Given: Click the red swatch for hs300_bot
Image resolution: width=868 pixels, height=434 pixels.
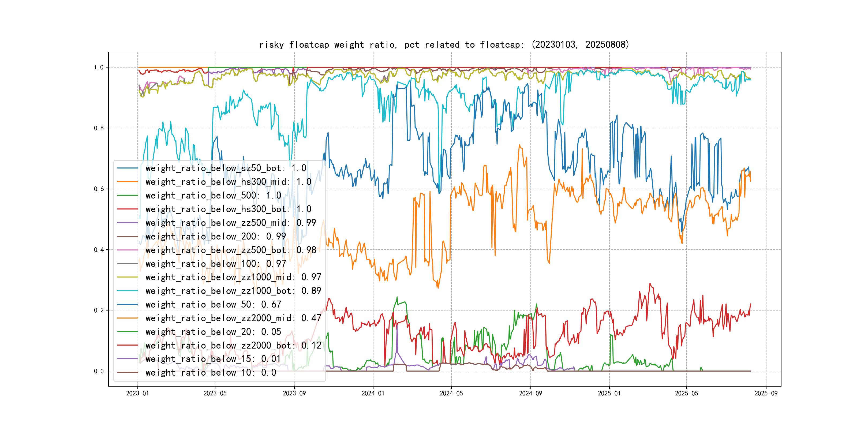Looking at the screenshot, I should click(x=127, y=209).
